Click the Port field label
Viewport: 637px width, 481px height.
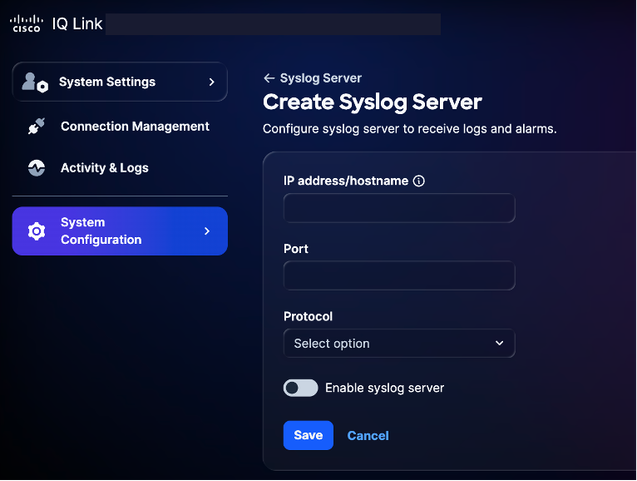click(x=296, y=249)
